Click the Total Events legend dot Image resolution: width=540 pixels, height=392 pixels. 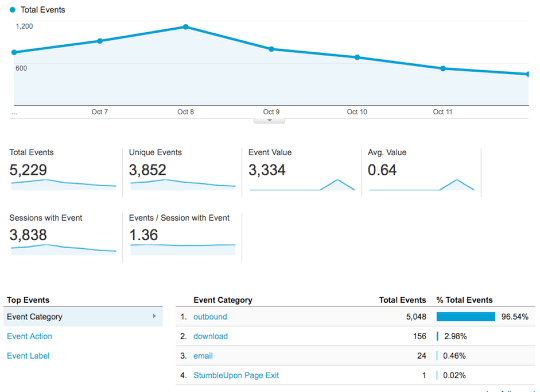point(13,10)
